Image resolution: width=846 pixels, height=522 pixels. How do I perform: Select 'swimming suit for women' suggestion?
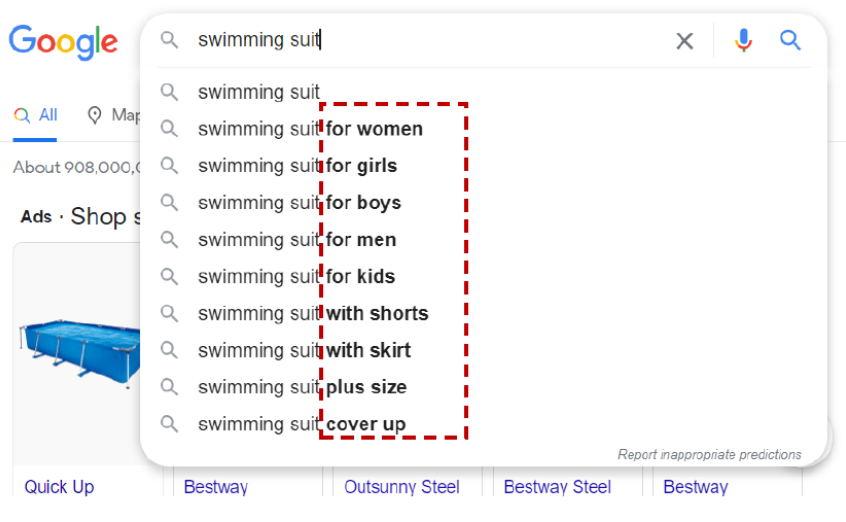[310, 129]
